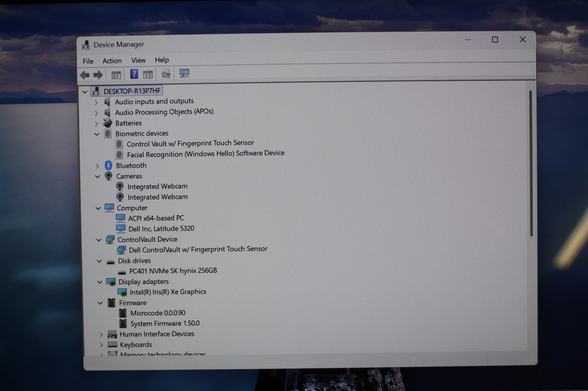Expand Audio inputs and outputs

pos(96,102)
